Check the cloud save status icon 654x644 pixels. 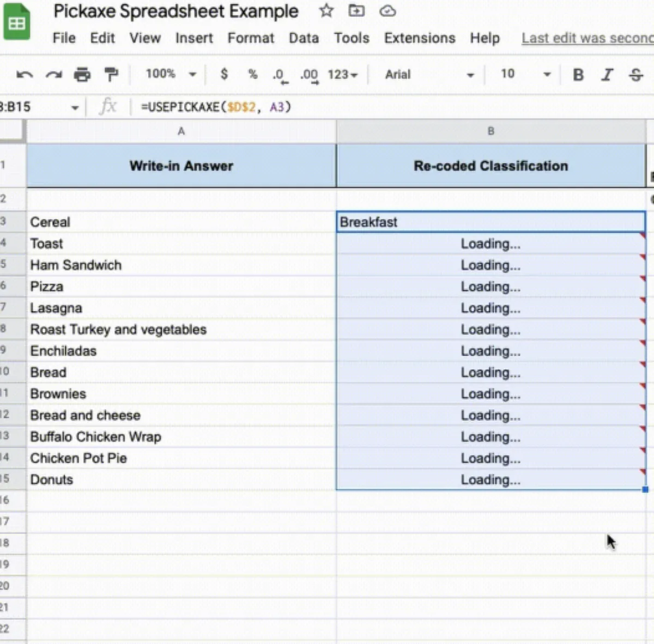(x=387, y=11)
